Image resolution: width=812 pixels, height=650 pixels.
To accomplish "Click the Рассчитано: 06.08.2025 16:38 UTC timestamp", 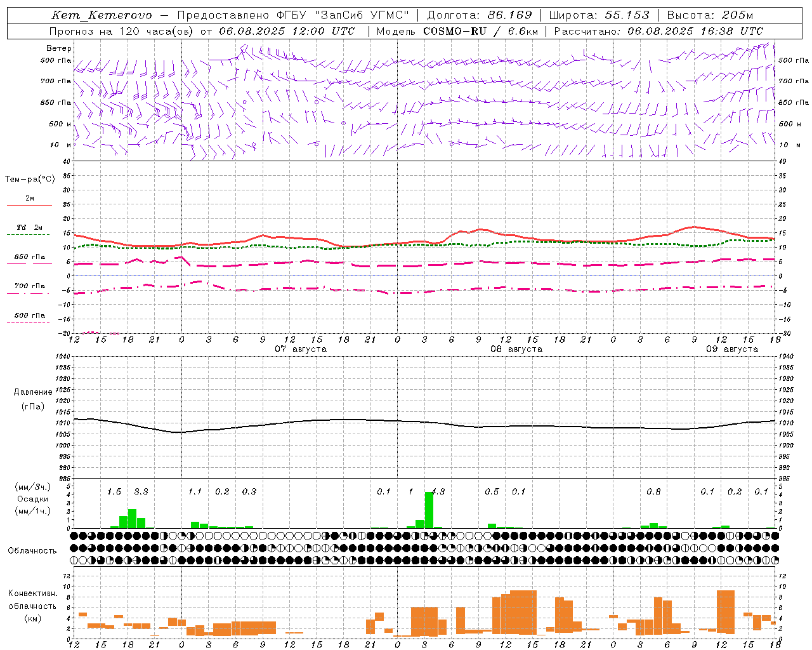I will point(658,31).
